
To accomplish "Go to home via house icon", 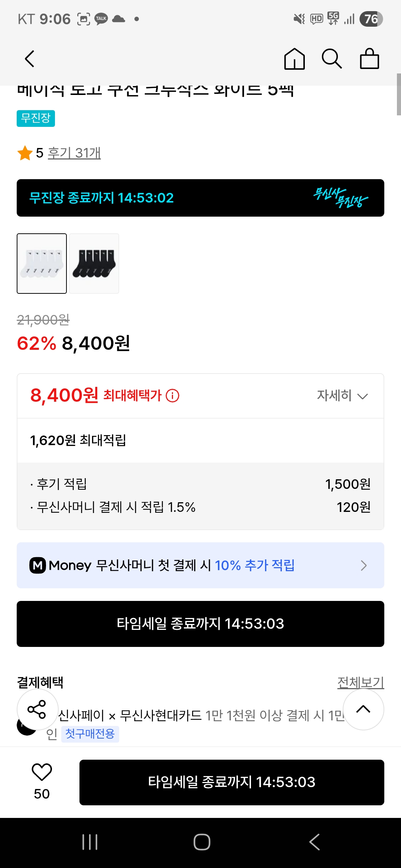I will (294, 59).
